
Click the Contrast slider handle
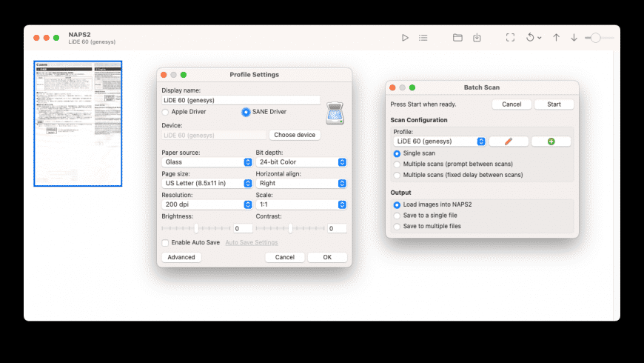click(290, 228)
